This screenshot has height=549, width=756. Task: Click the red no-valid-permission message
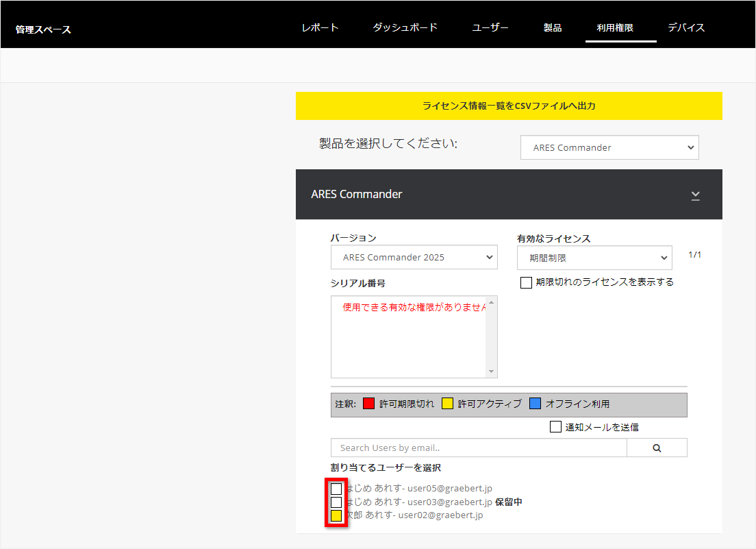pos(414,307)
